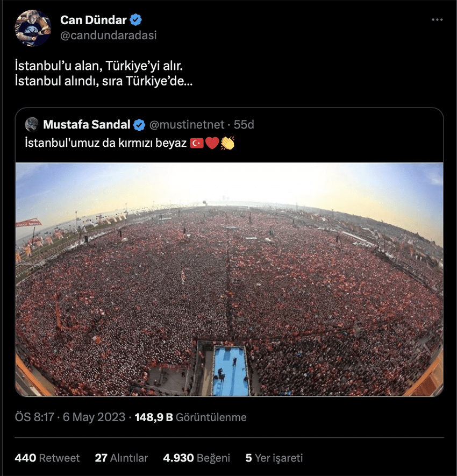Image resolution: width=457 pixels, height=476 pixels.
Task: Click Can Dündar's profile avatar
Action: tap(33, 28)
